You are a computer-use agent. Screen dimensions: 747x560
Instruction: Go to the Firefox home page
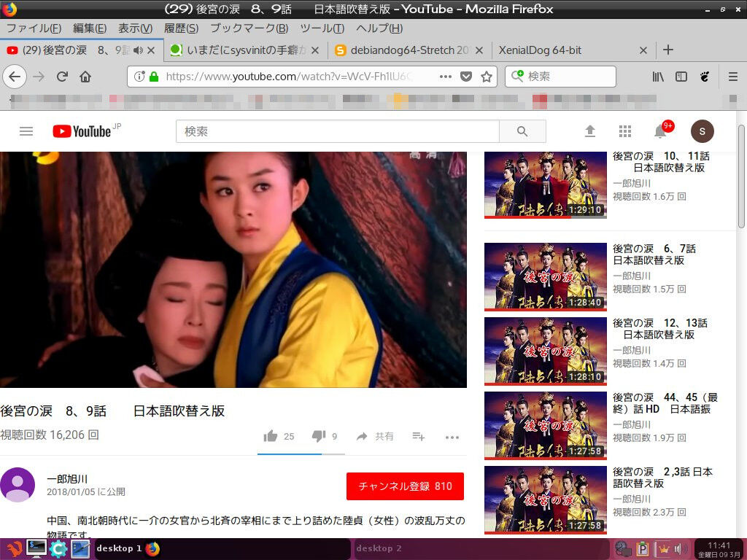tap(85, 76)
